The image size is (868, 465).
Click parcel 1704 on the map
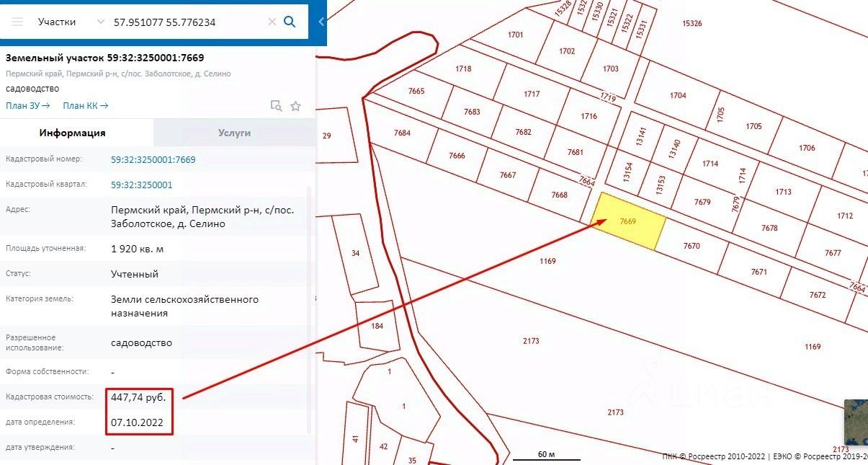coord(677,95)
